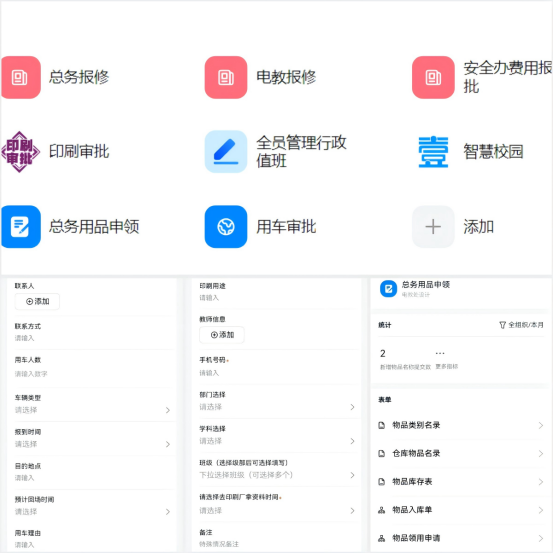Click the 全员管理行政值班 label
The height and width of the screenshot is (553, 553).
click(301, 152)
